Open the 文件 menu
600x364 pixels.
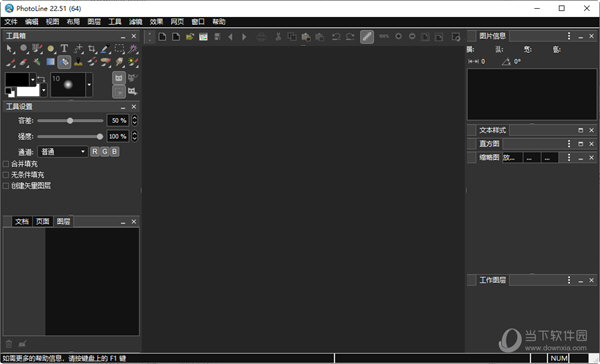click(x=11, y=22)
